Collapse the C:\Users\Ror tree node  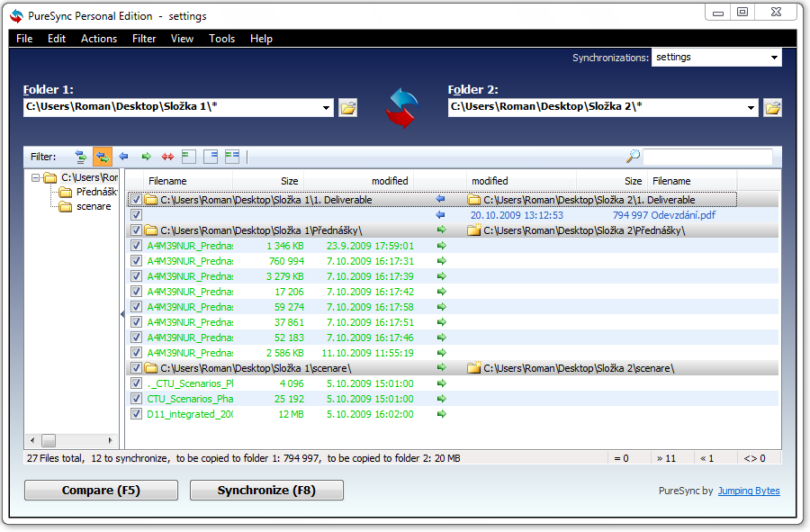pyautogui.click(x=35, y=177)
